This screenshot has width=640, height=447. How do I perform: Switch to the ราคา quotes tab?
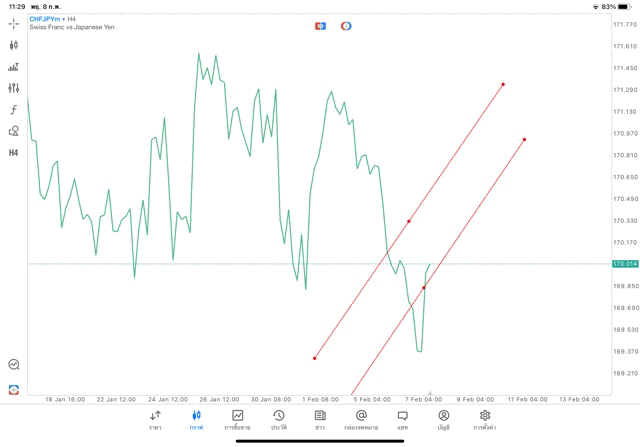pos(155,419)
